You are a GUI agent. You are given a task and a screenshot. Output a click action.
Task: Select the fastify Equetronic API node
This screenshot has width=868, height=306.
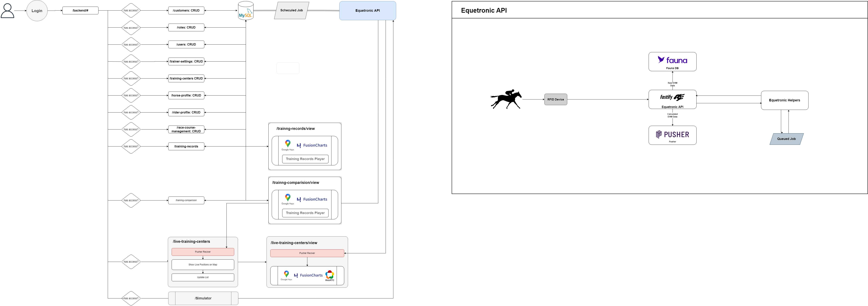(672, 99)
